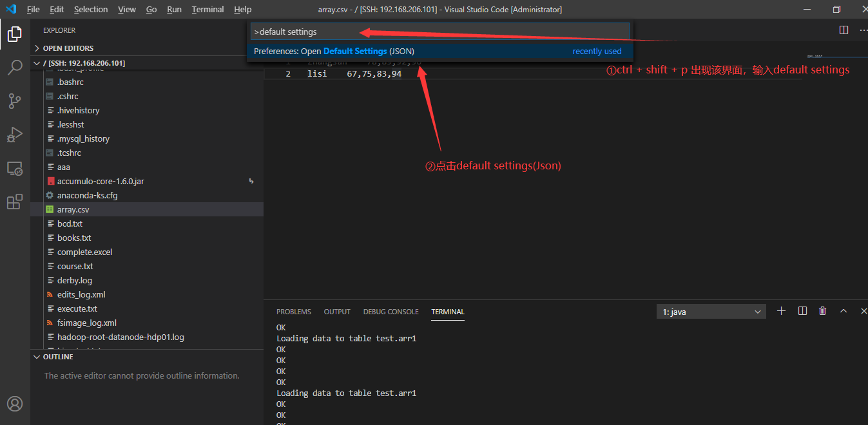Toggle the split editor layout icon top right

pyautogui.click(x=844, y=30)
